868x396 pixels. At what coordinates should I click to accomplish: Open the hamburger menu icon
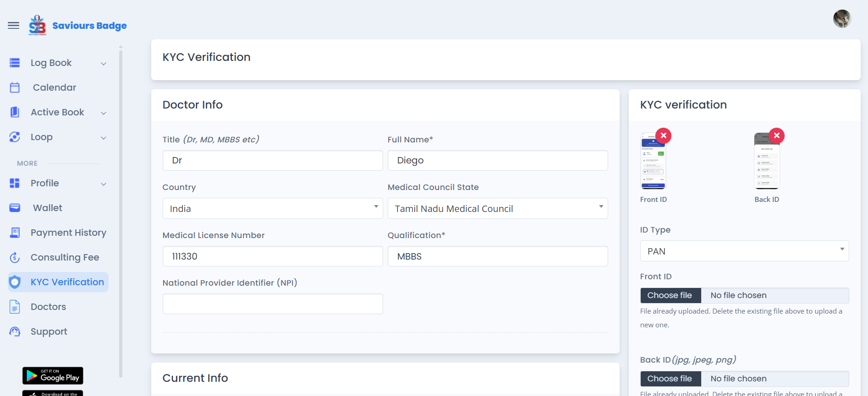[x=14, y=26]
